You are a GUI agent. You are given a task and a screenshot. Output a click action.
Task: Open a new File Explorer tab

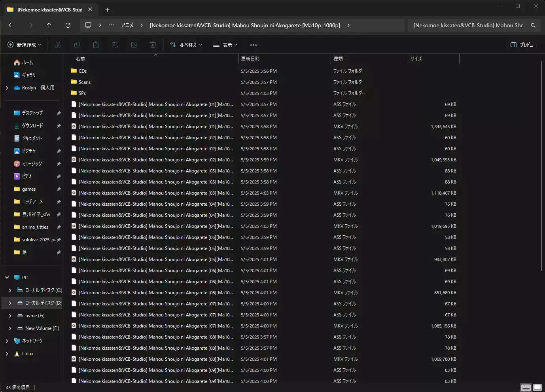pos(107,9)
